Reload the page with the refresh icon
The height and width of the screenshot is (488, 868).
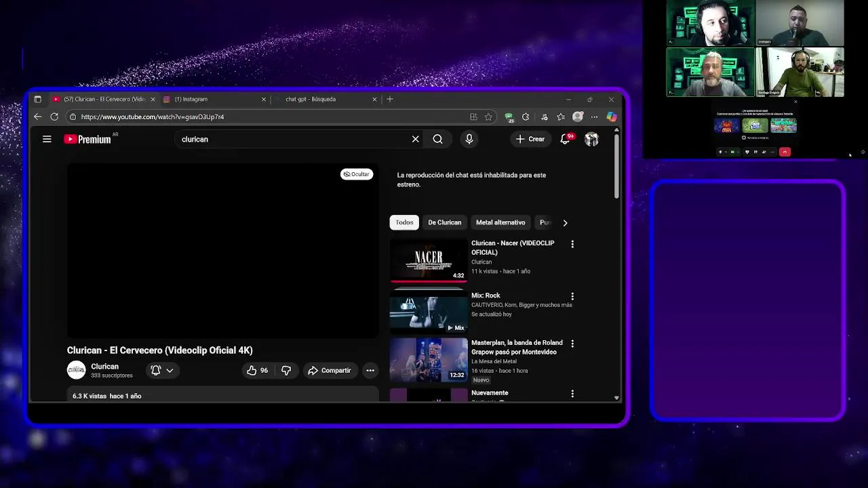[x=54, y=117]
